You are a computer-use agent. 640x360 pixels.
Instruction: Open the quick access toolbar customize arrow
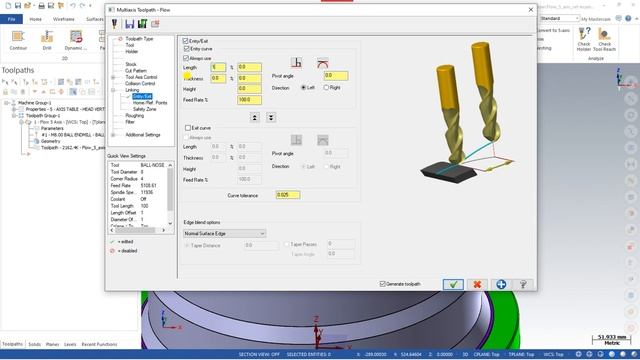coord(90,5)
